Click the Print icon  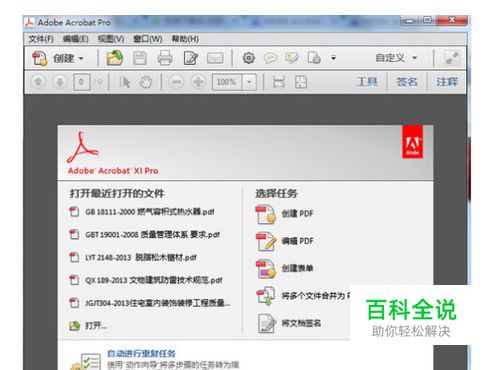165,58
